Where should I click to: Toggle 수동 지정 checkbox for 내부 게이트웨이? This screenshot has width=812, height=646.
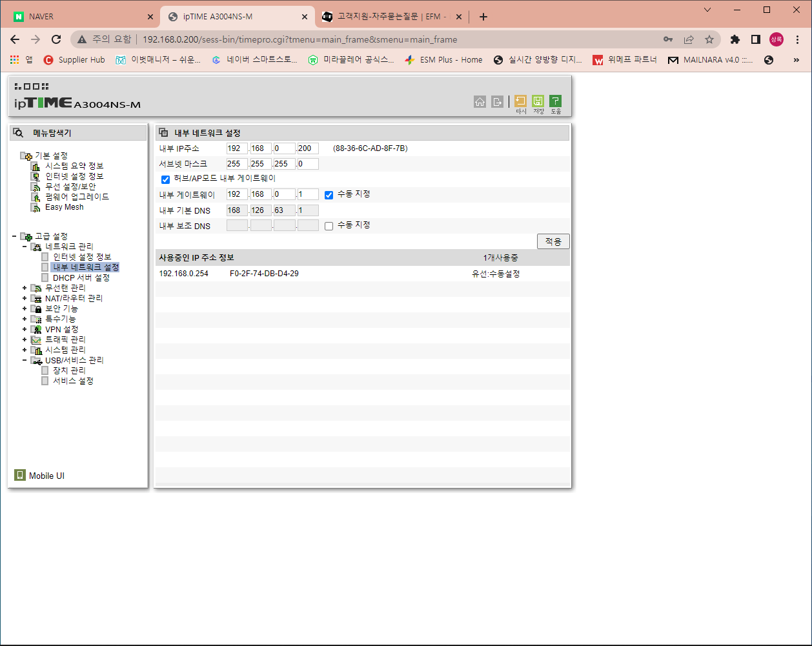click(329, 195)
